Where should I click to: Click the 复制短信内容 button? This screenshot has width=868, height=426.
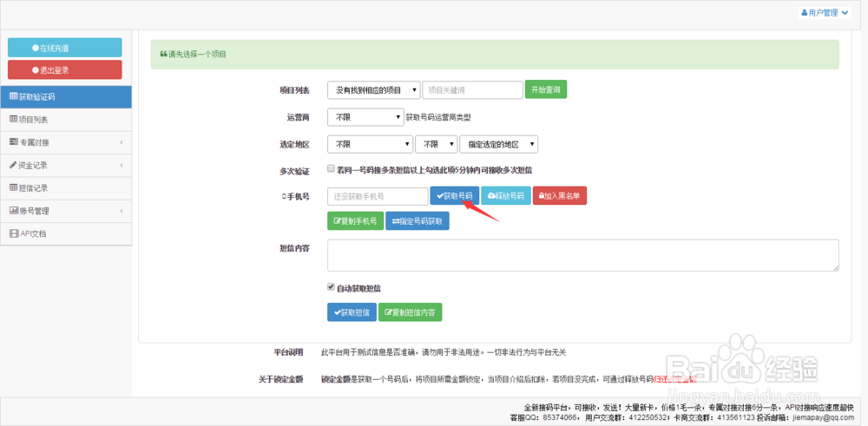(411, 312)
